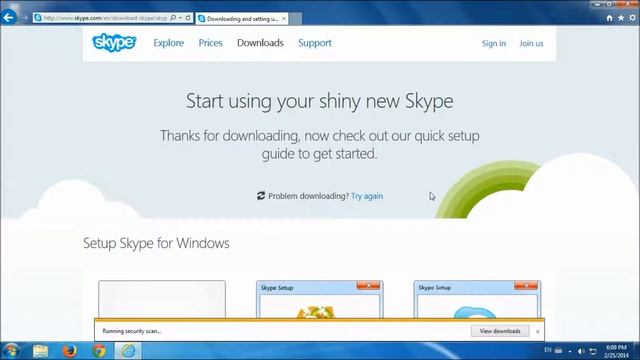Click the Join us link
The height and width of the screenshot is (360, 640).
tap(531, 43)
